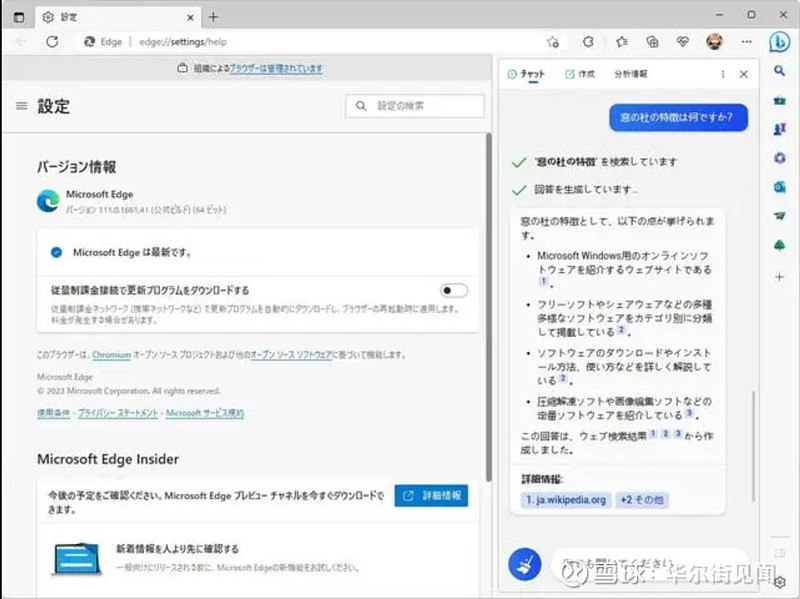This screenshot has width=800, height=599.
Task: Toggle the Bing Discover sidebar button
Action: point(779,43)
